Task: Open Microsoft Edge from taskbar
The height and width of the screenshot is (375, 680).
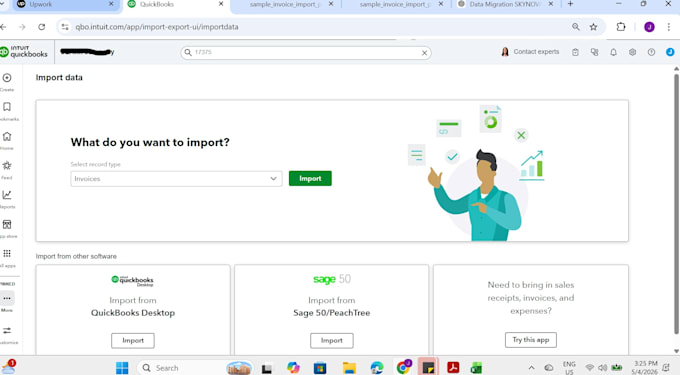Action: [376, 368]
